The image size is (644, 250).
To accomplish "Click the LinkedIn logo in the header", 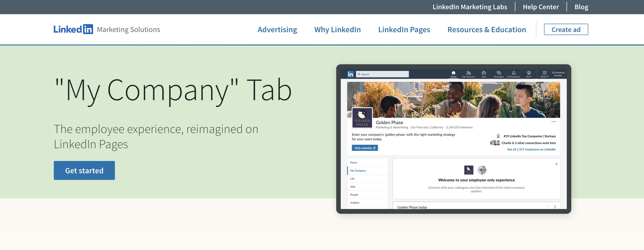I will (73, 29).
